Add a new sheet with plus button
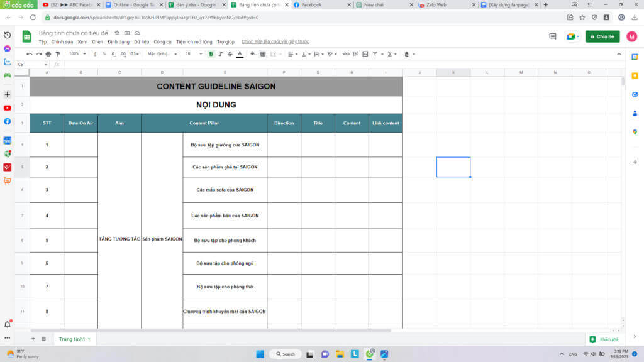The height and width of the screenshot is (362, 644). coord(33,339)
